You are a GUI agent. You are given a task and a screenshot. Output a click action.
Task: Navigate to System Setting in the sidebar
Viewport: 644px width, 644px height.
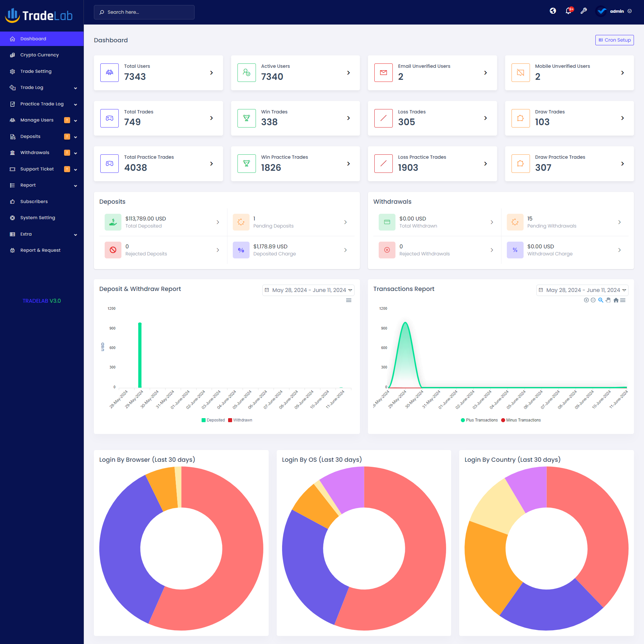(37, 217)
